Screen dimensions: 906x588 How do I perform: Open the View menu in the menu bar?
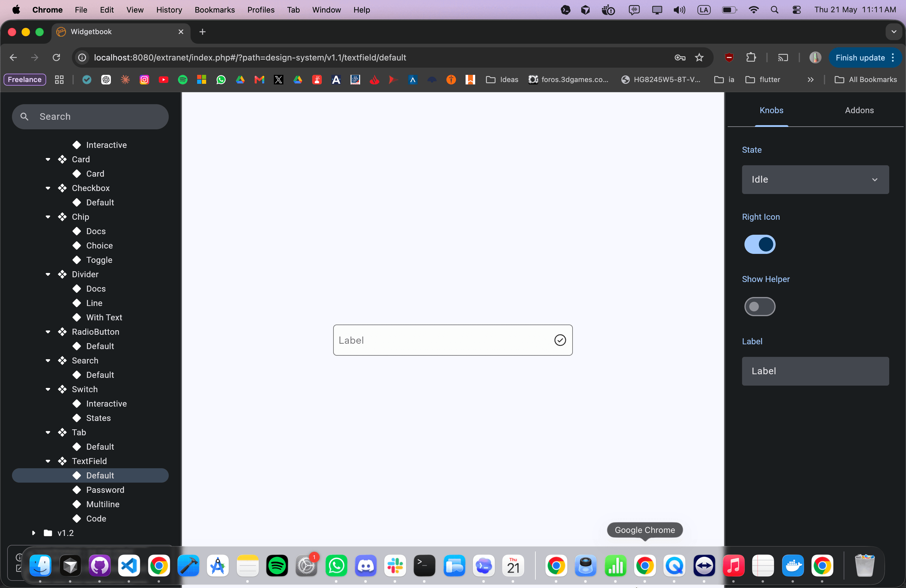point(135,10)
